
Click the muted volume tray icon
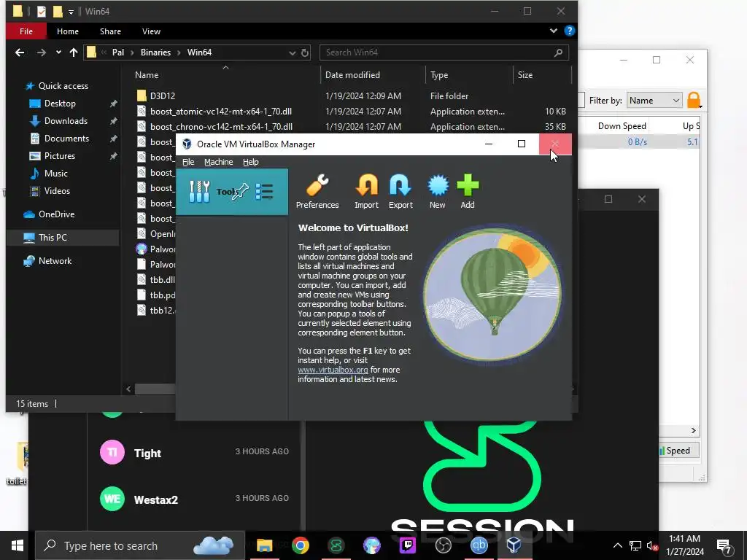pos(652,545)
